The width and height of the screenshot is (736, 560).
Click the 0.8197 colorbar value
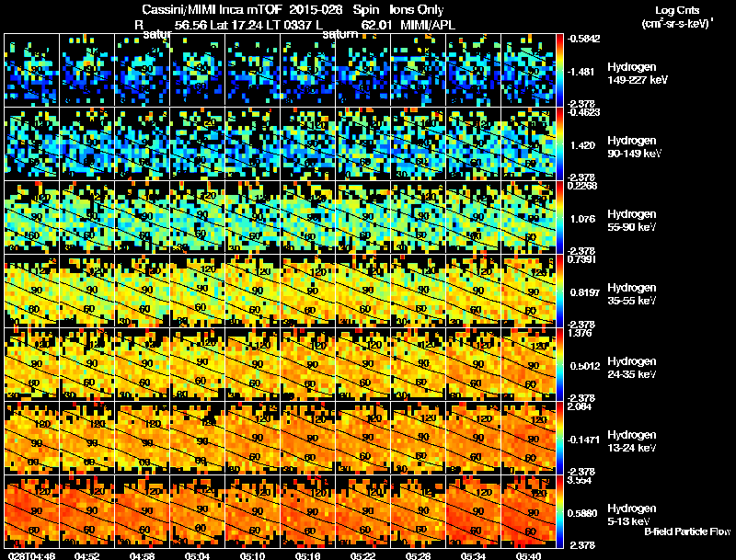(584, 292)
